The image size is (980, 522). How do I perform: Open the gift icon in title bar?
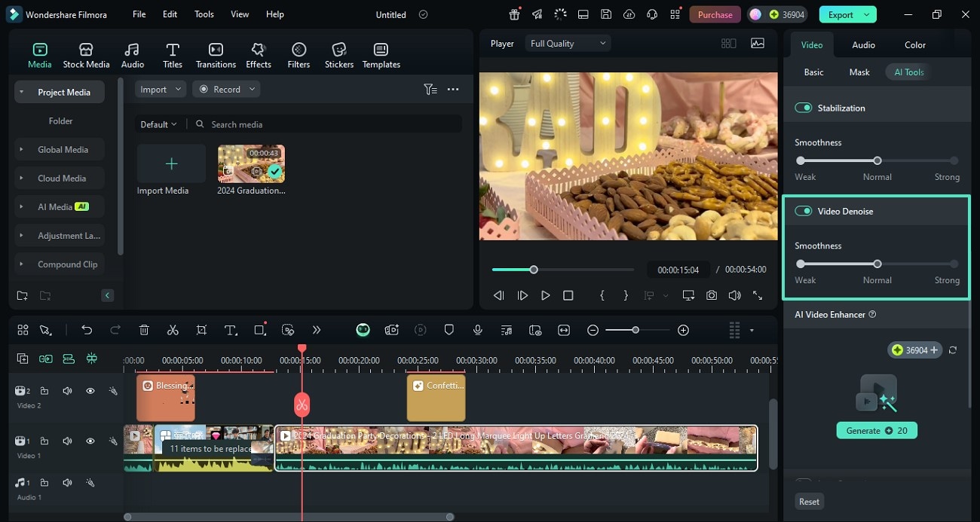[x=514, y=14]
